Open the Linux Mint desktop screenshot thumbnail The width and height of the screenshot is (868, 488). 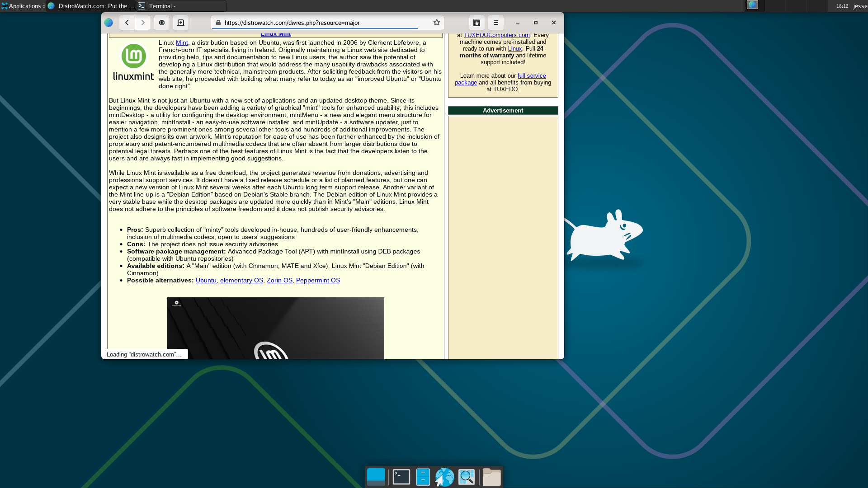click(276, 328)
